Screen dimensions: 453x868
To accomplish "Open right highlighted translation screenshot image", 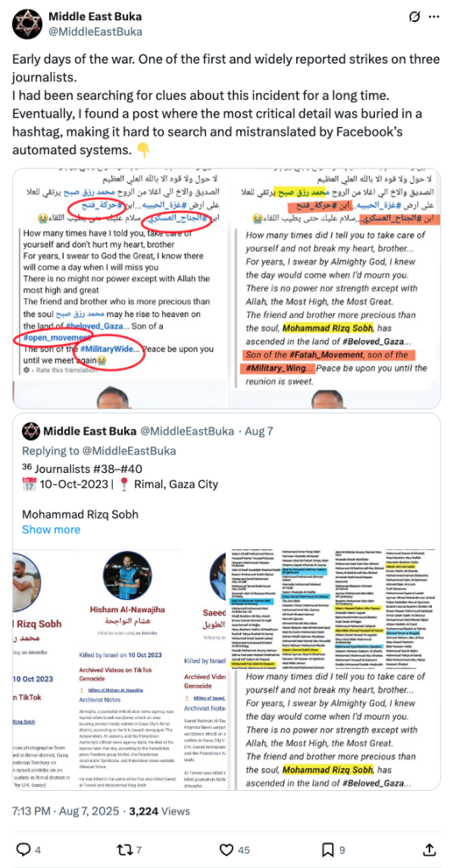I will 334,288.
